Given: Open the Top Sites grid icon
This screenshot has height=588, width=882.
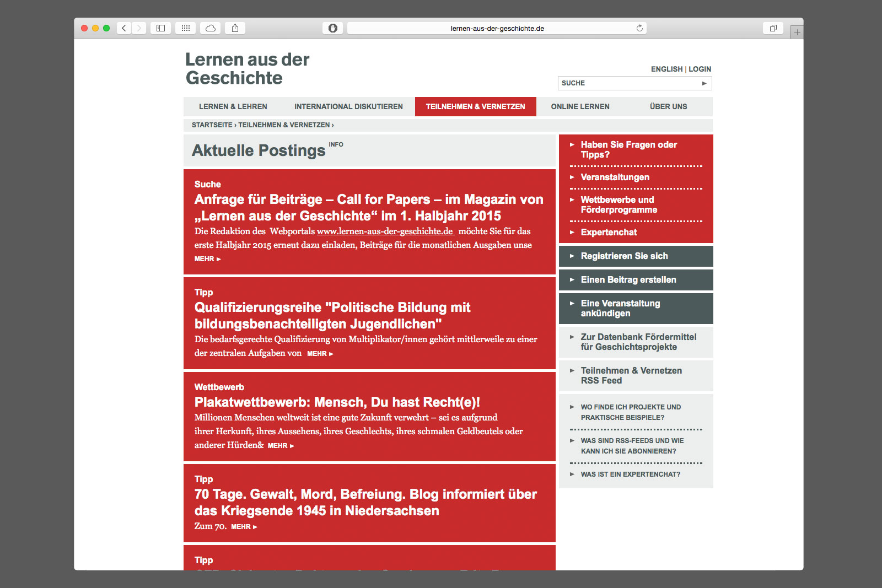Looking at the screenshot, I should (x=186, y=28).
